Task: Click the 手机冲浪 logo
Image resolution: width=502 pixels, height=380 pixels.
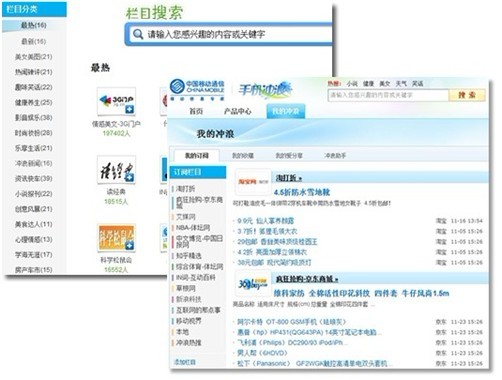Action: click(x=265, y=89)
